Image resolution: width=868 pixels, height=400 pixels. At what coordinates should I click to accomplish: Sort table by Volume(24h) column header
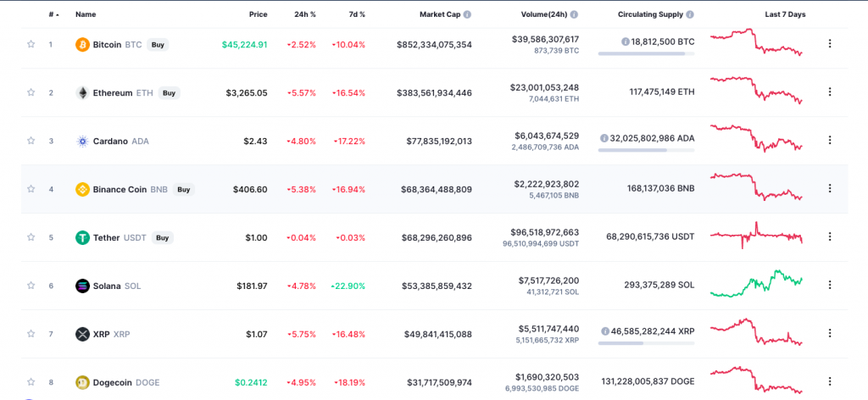pos(543,14)
